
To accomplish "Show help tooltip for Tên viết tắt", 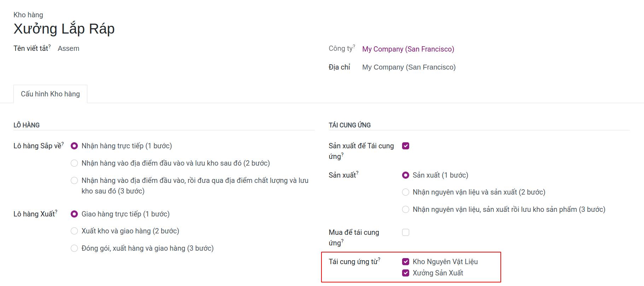I will [50, 46].
